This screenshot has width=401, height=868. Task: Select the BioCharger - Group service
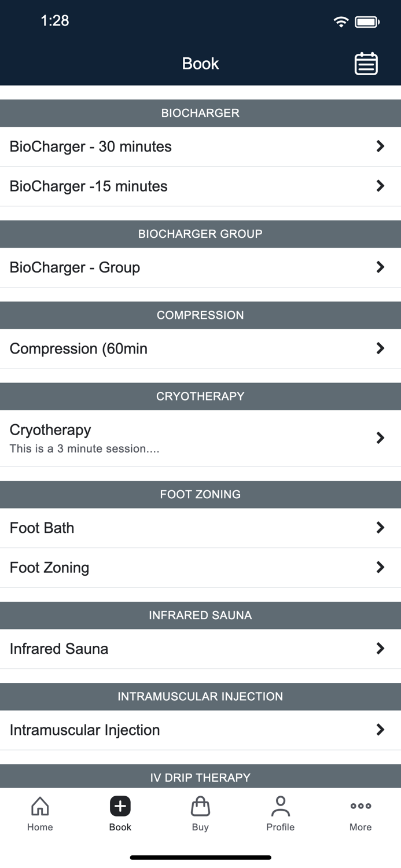pyautogui.click(x=75, y=267)
